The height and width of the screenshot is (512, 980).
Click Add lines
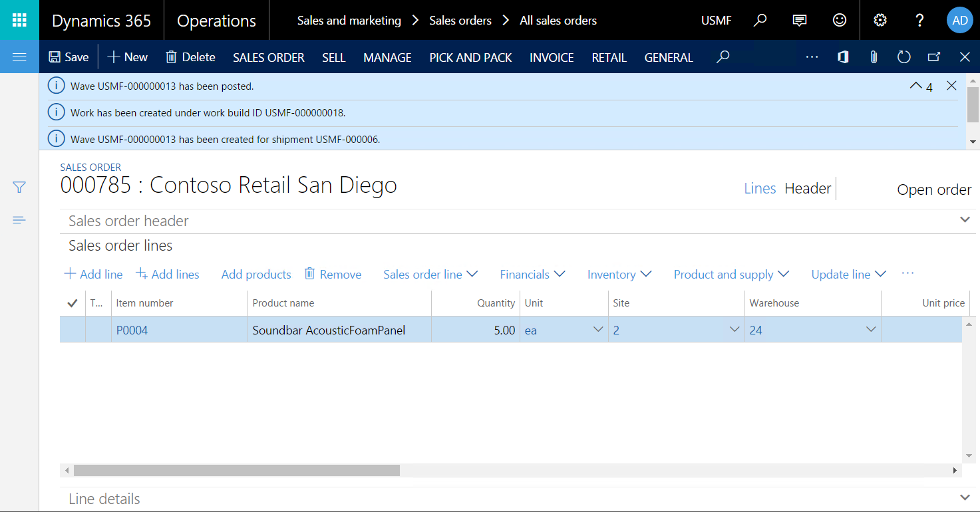coord(168,274)
